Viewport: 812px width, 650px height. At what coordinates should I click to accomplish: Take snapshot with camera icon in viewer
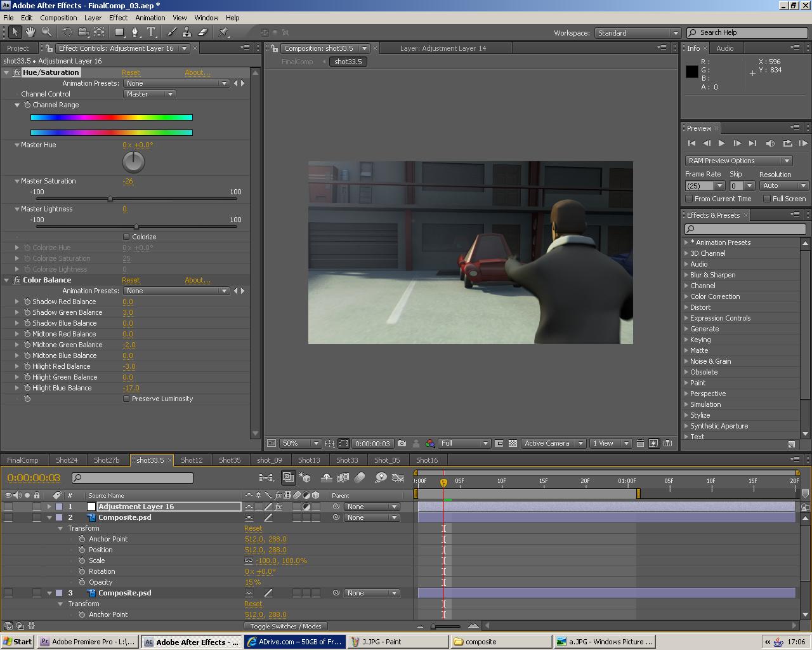402,444
